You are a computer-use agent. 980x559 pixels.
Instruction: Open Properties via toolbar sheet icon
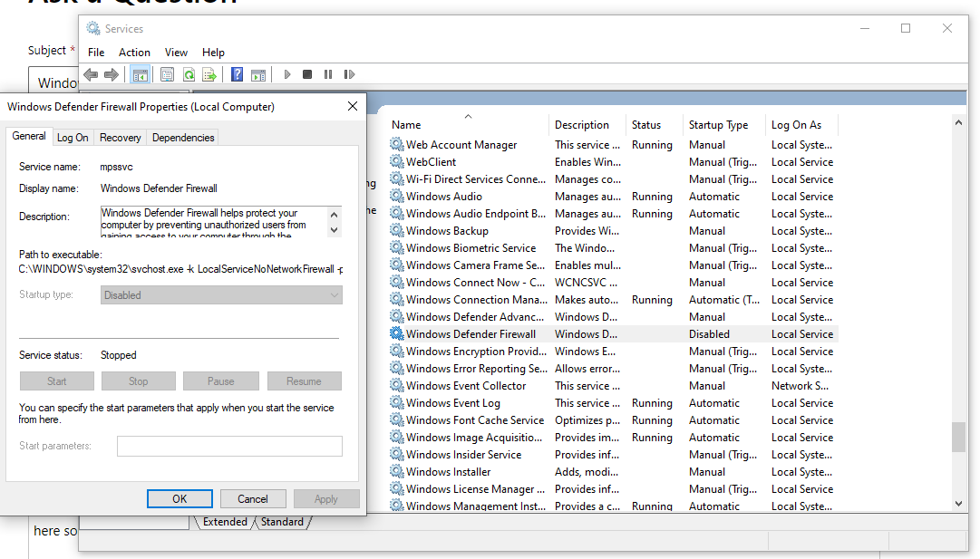click(167, 75)
